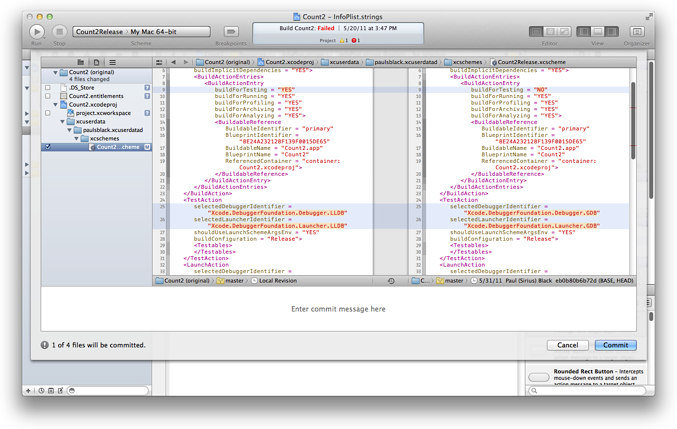Check the Count2.entitlements checkbox
The height and width of the screenshot is (429, 677).
pos(47,96)
